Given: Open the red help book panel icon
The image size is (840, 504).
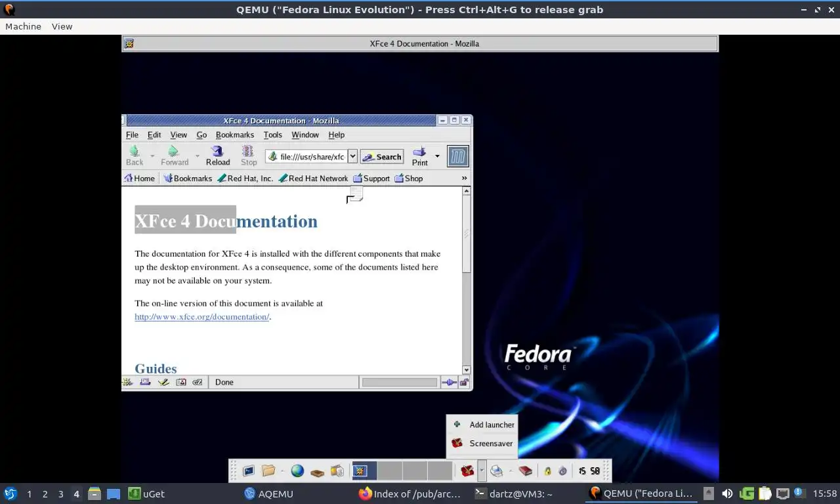Looking at the screenshot, I should [x=526, y=471].
